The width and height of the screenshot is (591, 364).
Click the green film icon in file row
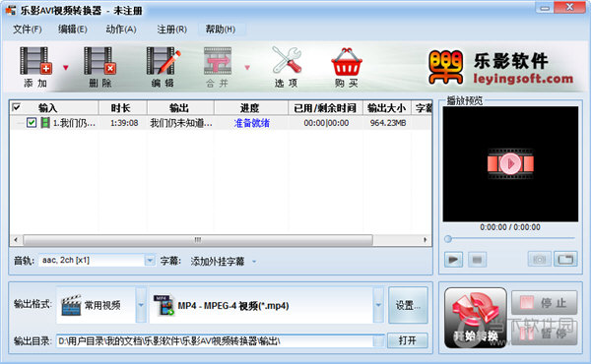pyautogui.click(x=45, y=122)
